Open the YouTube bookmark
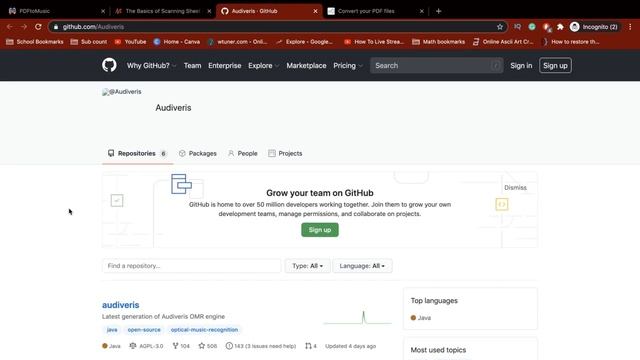Screen dimensions: 640x360 point(130,42)
